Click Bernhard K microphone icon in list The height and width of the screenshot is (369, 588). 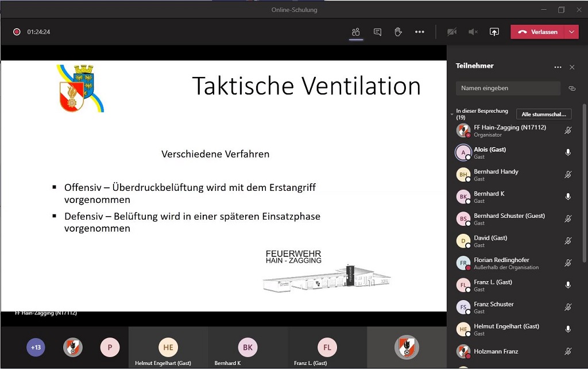[x=568, y=197]
